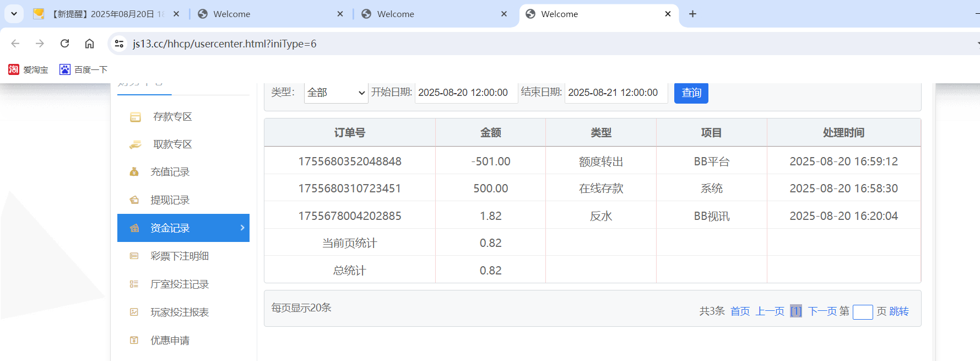Screen dimensions: 980x361
Task: Go to browser home page icon
Action: [x=89, y=44]
